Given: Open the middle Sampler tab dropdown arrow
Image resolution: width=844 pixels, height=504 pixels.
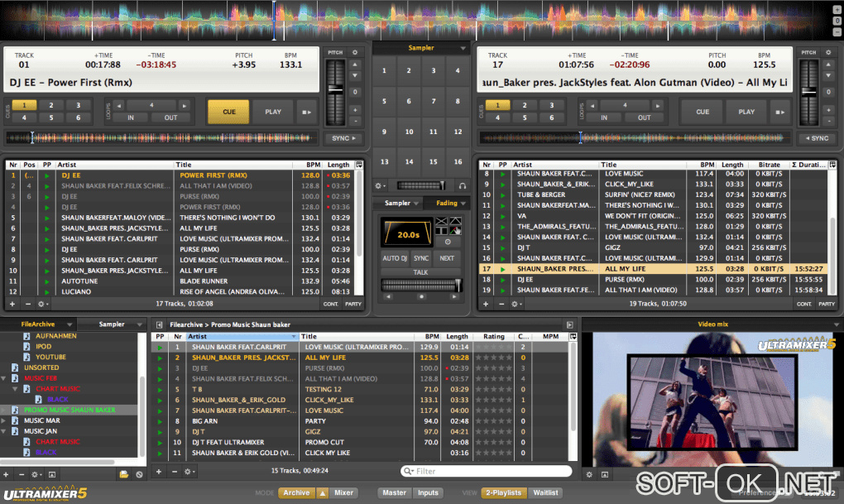Looking at the screenshot, I should point(416,203).
